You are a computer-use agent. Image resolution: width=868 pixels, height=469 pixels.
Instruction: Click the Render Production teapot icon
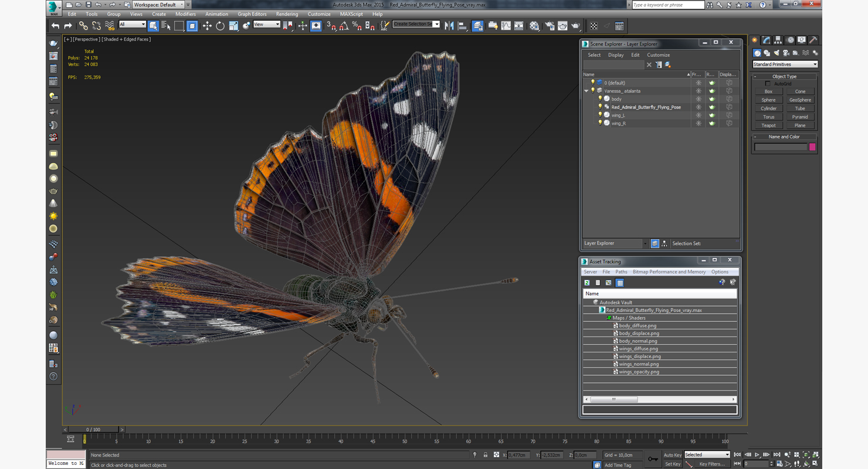pyautogui.click(x=576, y=26)
